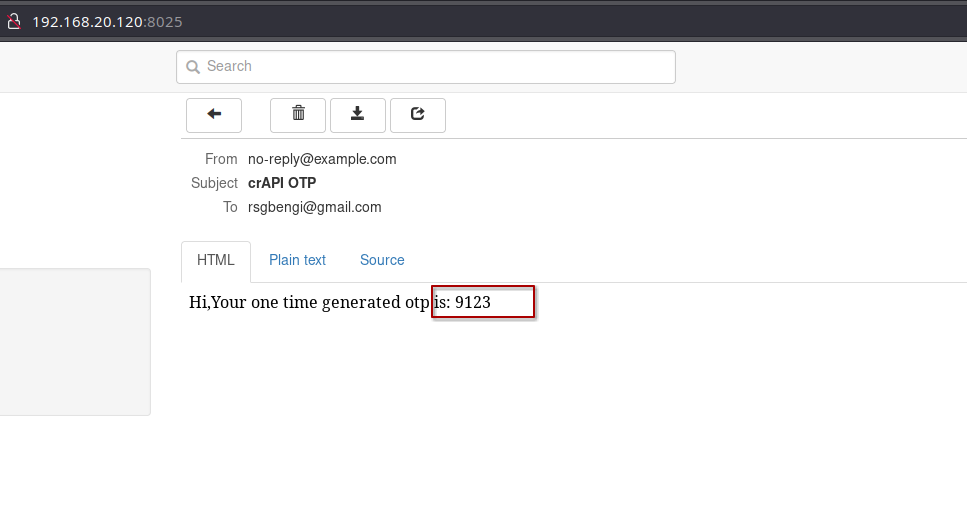Image resolution: width=967 pixels, height=529 pixels.
Task: Click the "To" header label
Action: 230,207
